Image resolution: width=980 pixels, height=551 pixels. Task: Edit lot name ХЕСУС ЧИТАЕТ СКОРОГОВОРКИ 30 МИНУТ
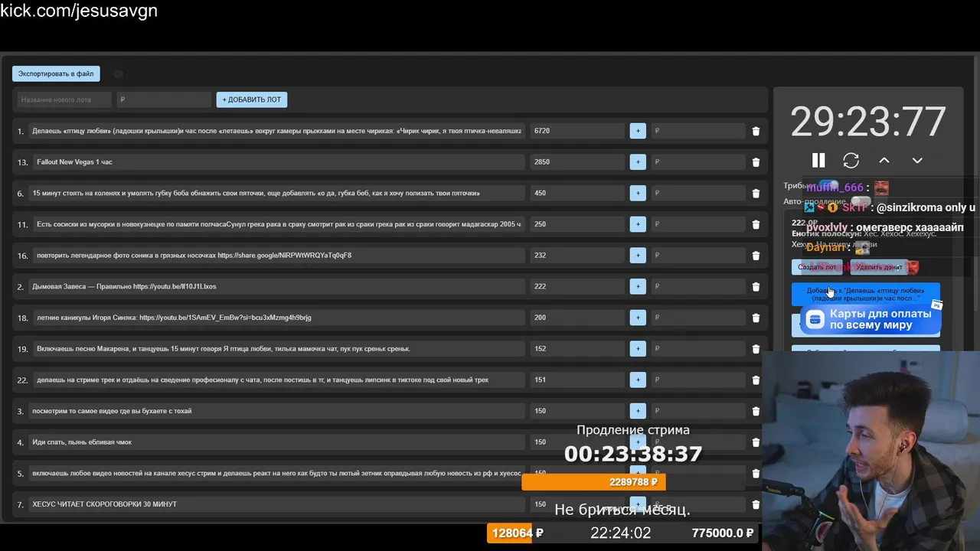click(276, 504)
